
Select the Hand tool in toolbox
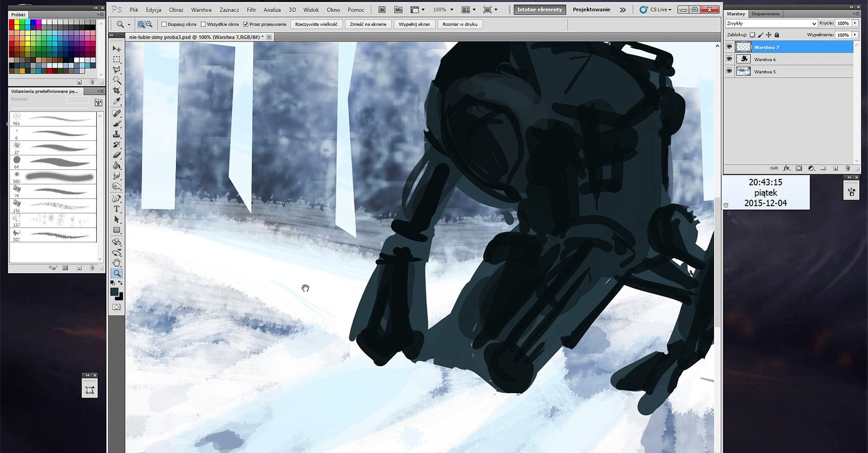pyautogui.click(x=116, y=263)
